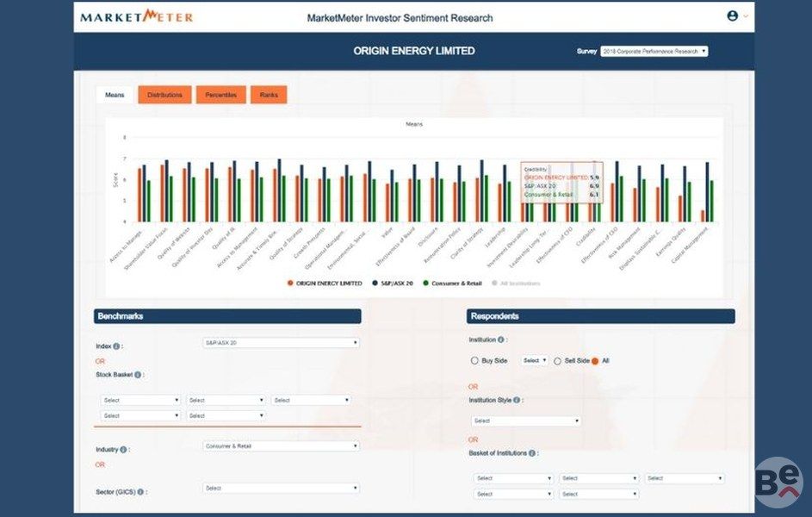The height and width of the screenshot is (517, 812).
Task: Open the Industry dropdown showing Consumer & Retail
Action: point(281,446)
